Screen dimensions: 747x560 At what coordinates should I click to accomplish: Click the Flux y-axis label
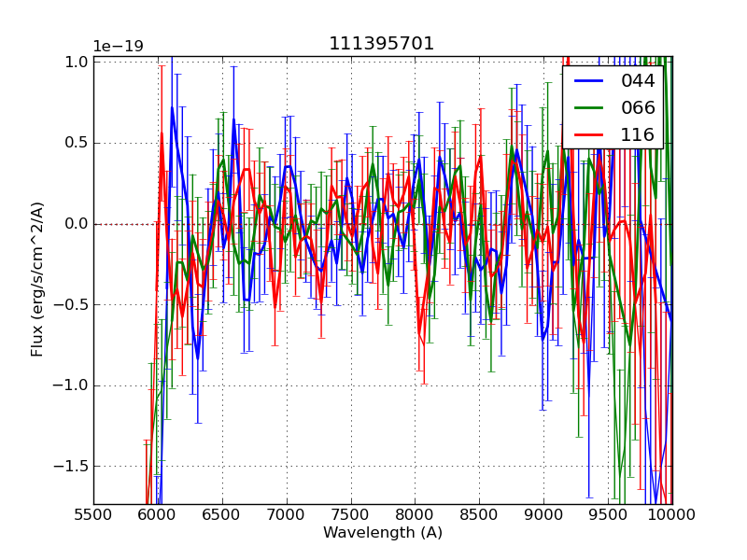point(38,279)
